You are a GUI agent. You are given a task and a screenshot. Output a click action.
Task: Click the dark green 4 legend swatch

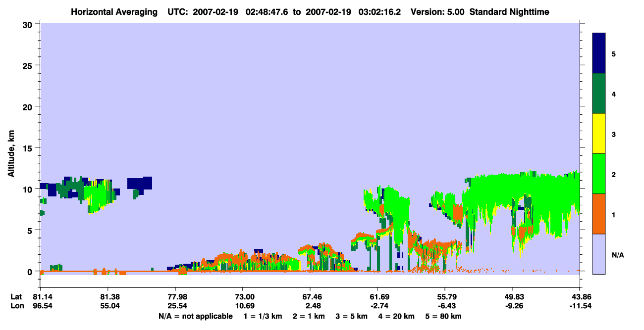599,94
